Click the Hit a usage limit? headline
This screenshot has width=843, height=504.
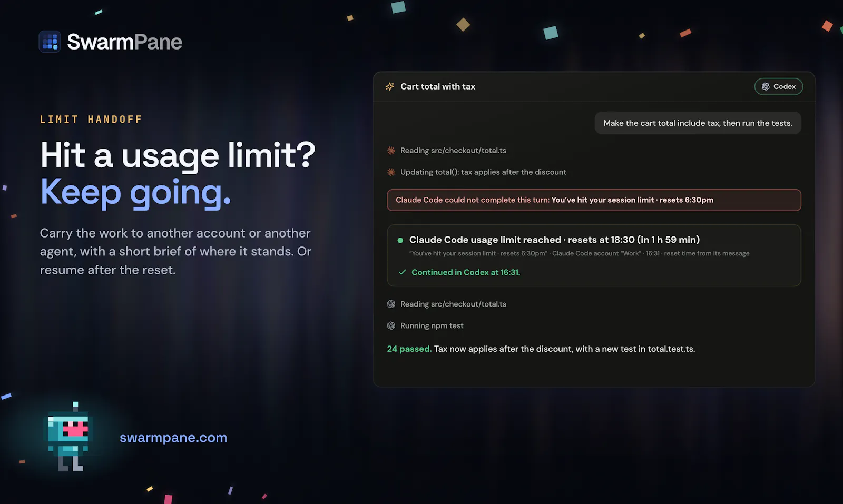pos(178,155)
